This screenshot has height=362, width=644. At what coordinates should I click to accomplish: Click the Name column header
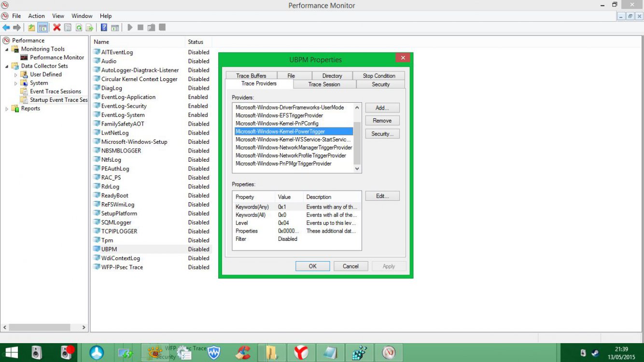138,42
